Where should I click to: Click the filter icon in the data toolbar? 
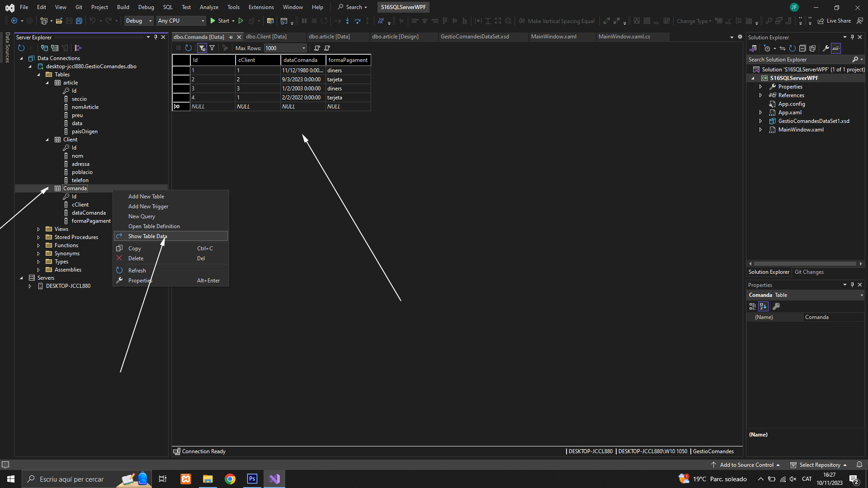(212, 48)
